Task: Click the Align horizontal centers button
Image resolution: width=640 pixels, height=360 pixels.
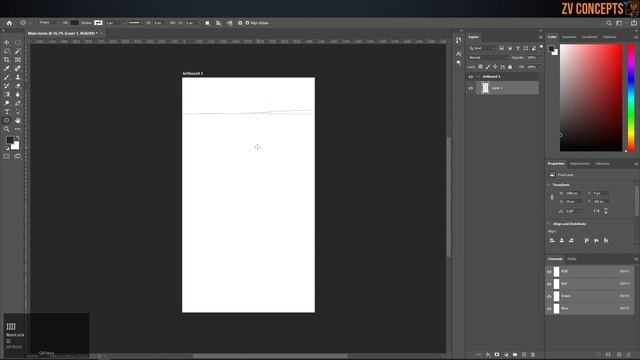Action: click(562, 240)
